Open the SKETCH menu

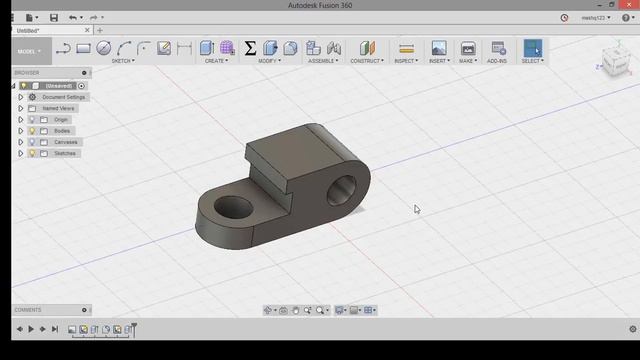(x=123, y=61)
